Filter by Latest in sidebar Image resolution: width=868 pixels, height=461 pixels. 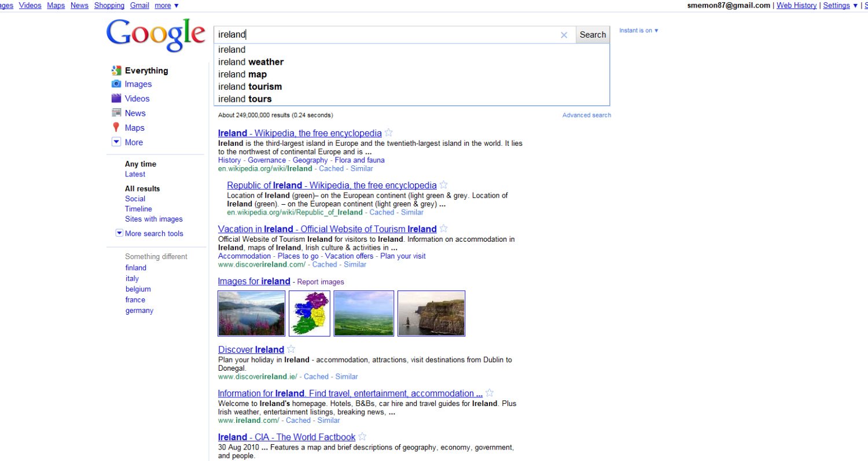pyautogui.click(x=135, y=174)
